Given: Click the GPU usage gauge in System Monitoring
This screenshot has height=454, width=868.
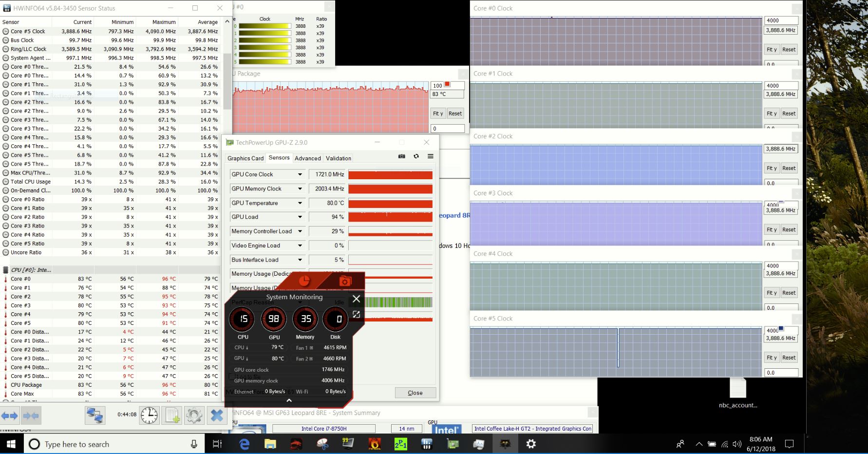Looking at the screenshot, I should (274, 319).
